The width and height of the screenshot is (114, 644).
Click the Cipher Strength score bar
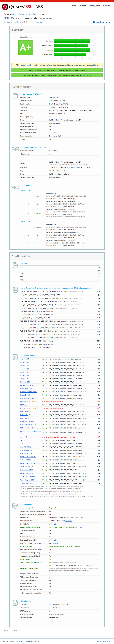70,55
